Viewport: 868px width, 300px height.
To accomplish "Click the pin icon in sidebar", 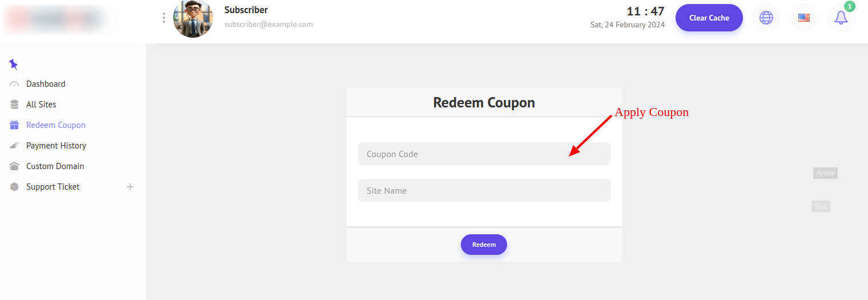I will click(14, 64).
